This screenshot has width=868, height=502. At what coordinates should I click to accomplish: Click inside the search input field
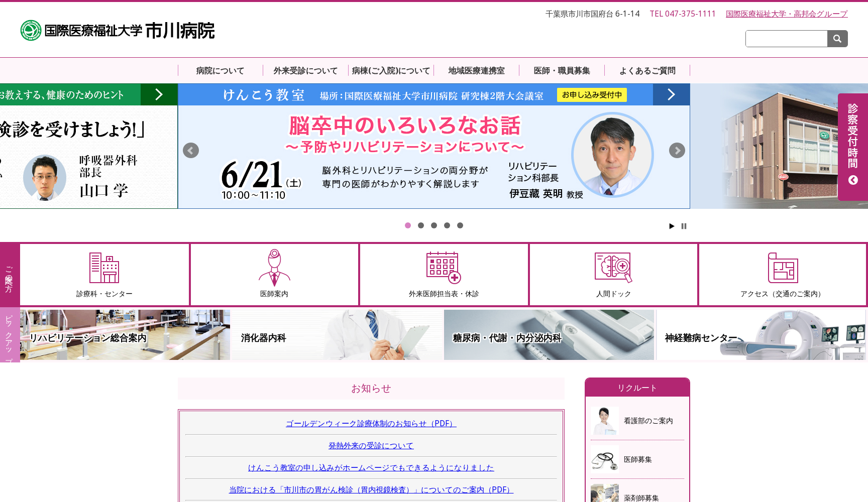click(786, 38)
